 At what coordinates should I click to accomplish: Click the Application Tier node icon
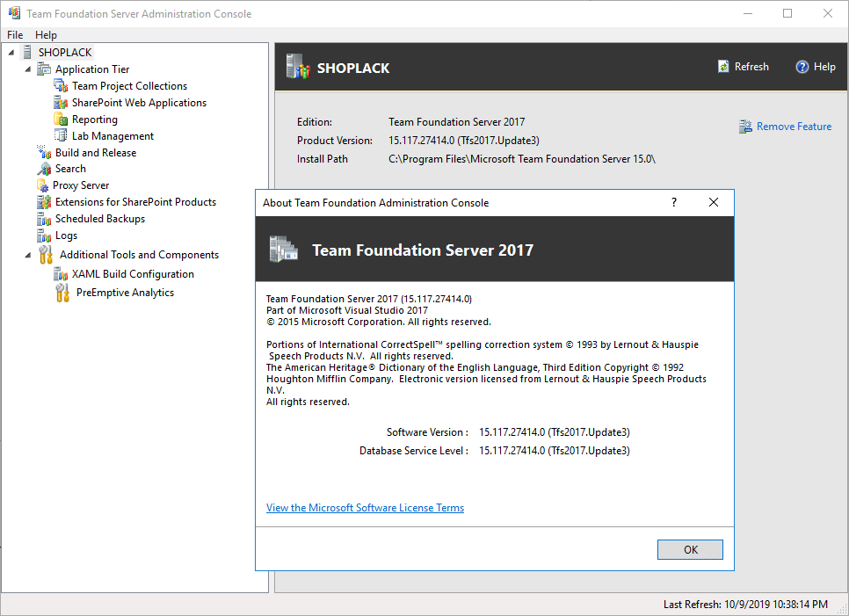coord(44,69)
